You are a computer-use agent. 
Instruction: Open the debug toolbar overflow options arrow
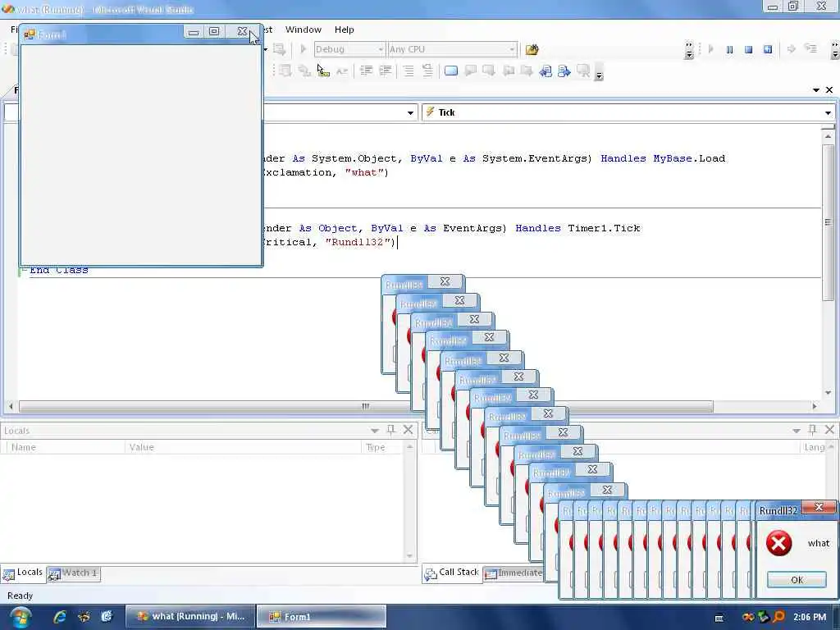(834, 50)
